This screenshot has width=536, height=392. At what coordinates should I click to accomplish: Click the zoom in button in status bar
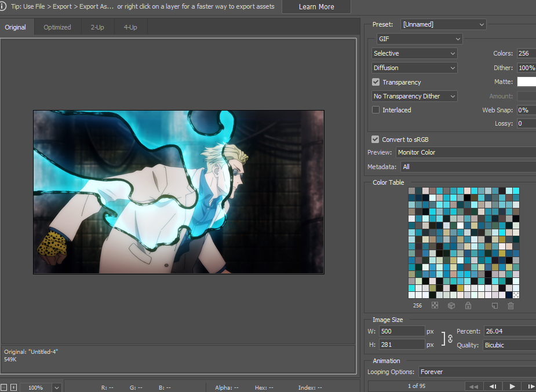click(x=13, y=387)
